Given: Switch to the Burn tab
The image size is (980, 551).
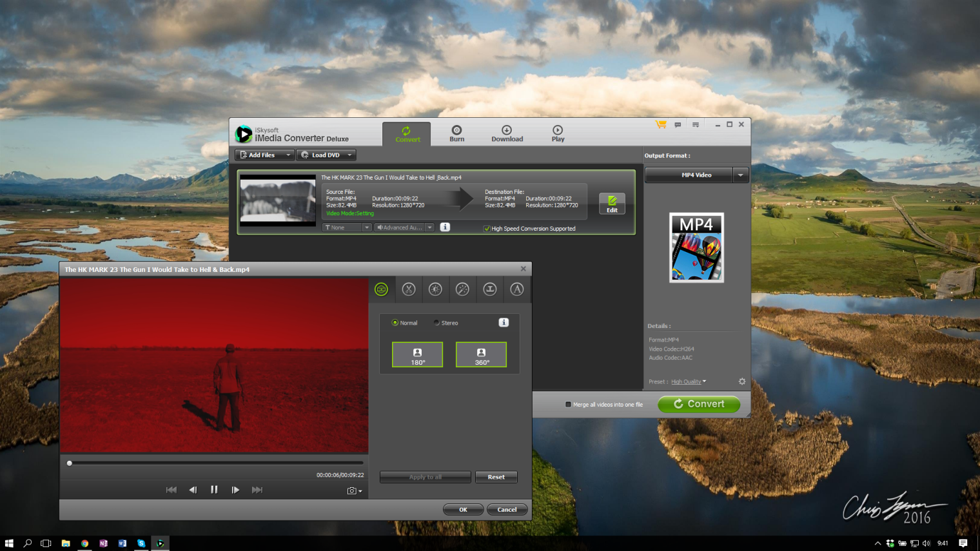Looking at the screenshot, I should pyautogui.click(x=456, y=133).
